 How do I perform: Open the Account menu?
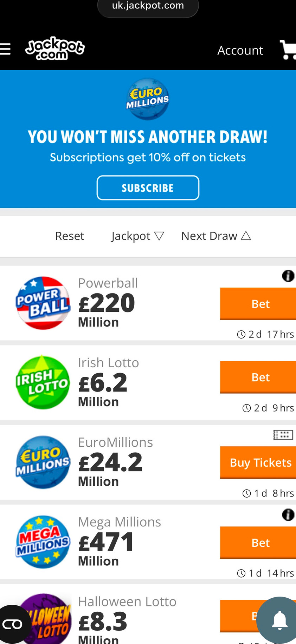pos(240,50)
